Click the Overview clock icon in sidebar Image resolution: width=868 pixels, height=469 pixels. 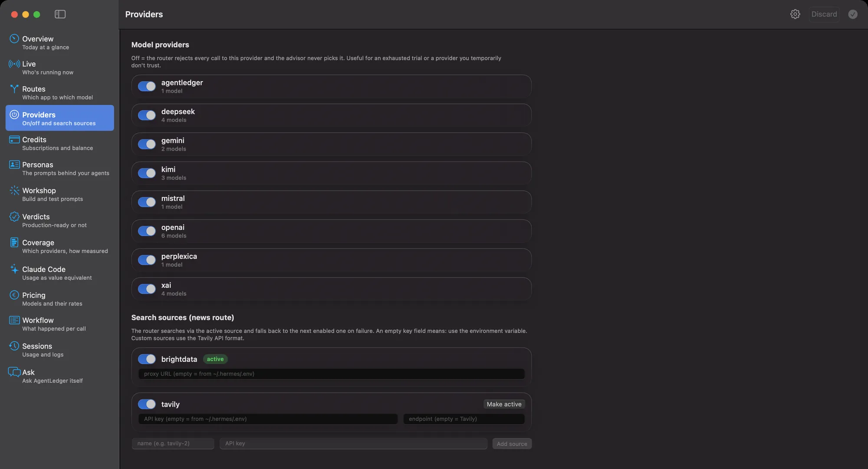[14, 39]
